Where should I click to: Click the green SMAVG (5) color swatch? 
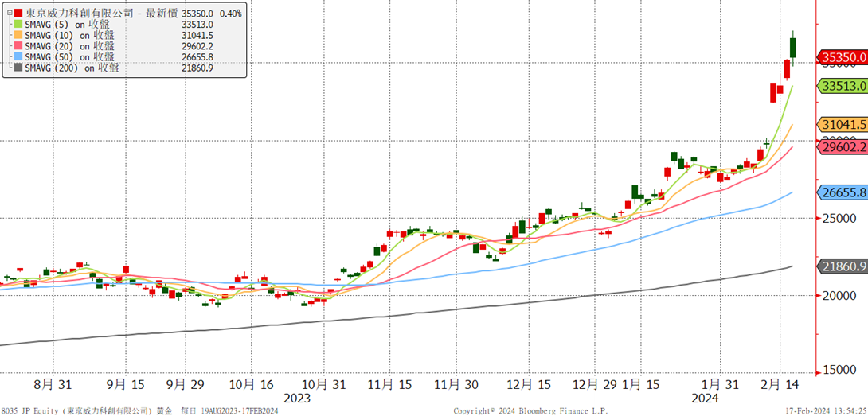pyautogui.click(x=19, y=24)
